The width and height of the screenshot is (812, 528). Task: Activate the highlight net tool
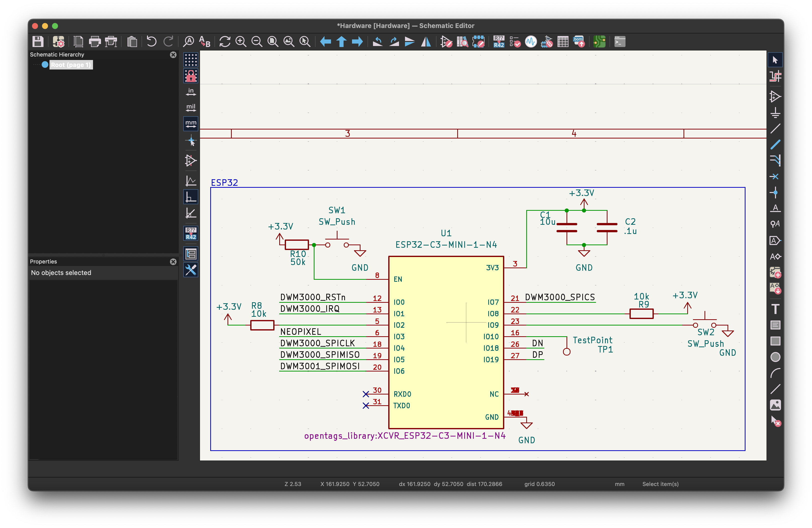pyautogui.click(x=775, y=76)
